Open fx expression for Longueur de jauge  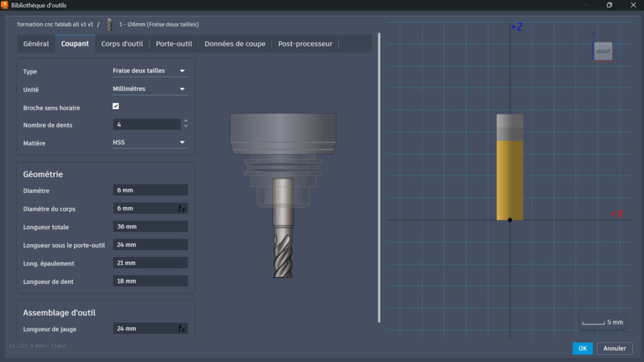[182, 329]
